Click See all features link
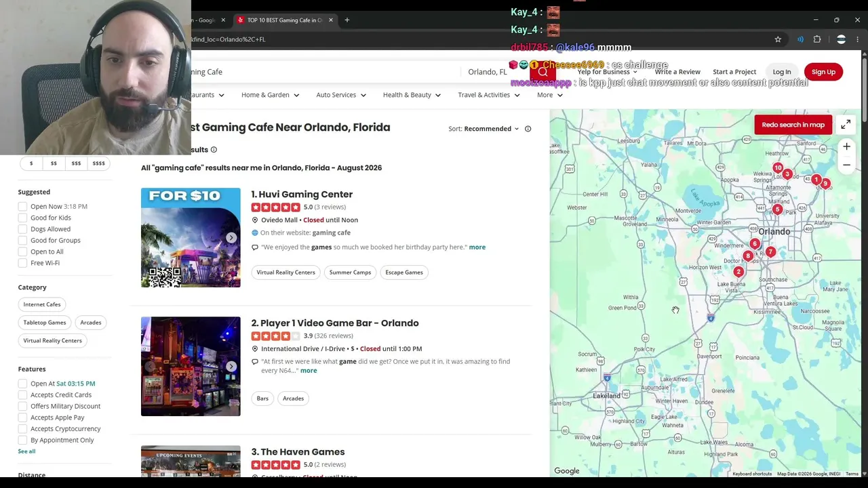This screenshot has height=488, width=868. 26,451
